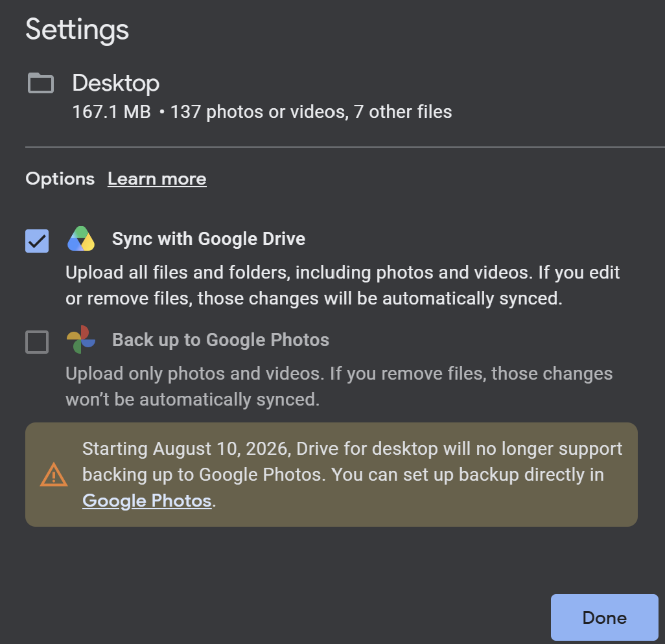Image resolution: width=665 pixels, height=644 pixels.
Task: Click the Desktop folder icon
Action: (41, 83)
